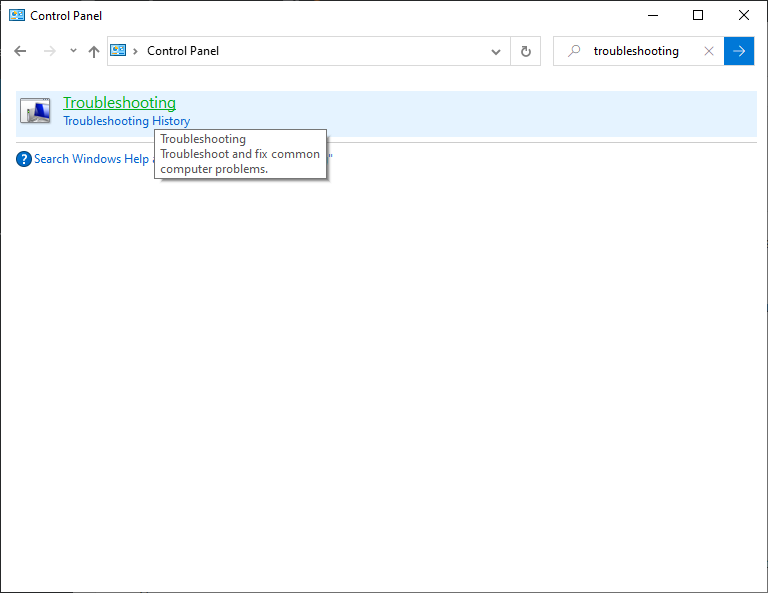Click the blue help question mark icon

coord(24,159)
